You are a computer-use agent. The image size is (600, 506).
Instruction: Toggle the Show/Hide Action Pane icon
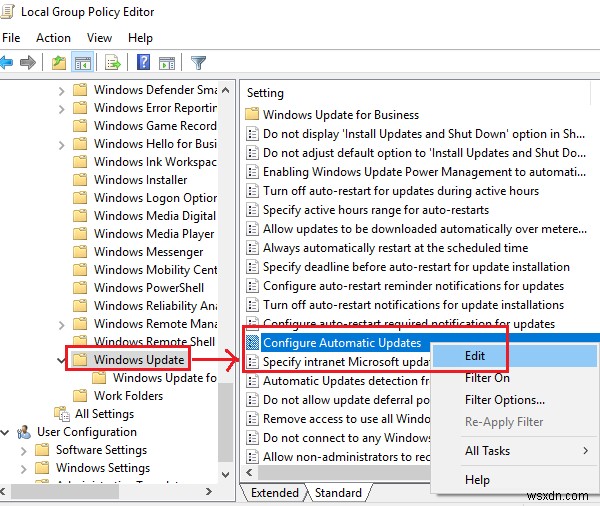pos(167,62)
